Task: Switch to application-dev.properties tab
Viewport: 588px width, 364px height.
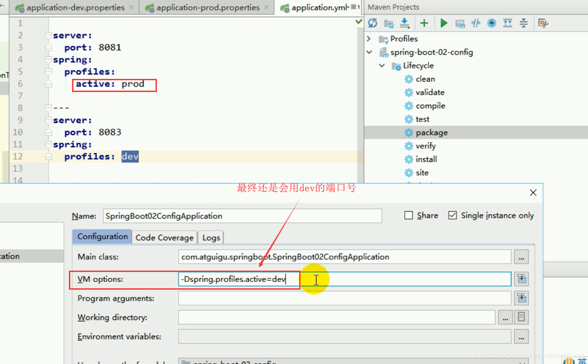Action: pos(75,7)
